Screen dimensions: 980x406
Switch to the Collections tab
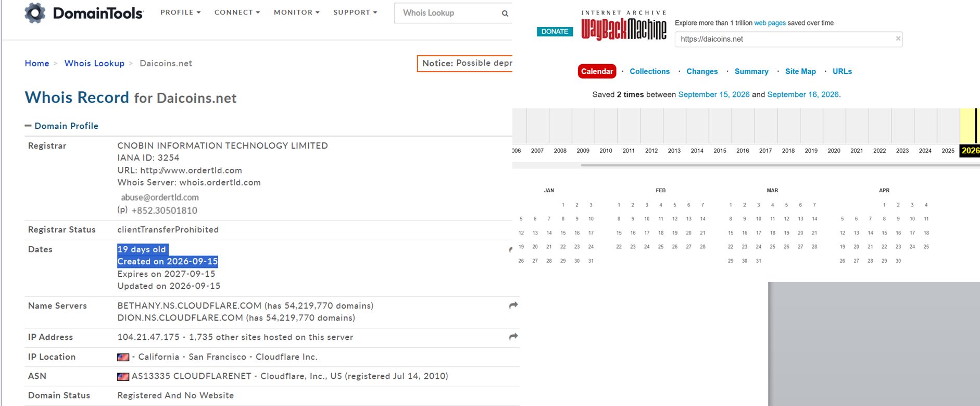point(649,71)
